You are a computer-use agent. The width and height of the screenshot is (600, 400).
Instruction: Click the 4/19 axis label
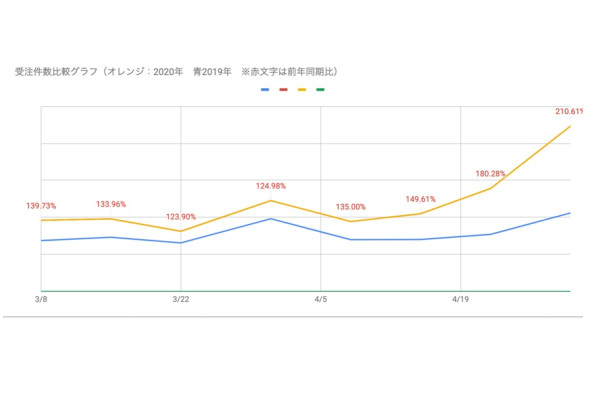click(460, 298)
